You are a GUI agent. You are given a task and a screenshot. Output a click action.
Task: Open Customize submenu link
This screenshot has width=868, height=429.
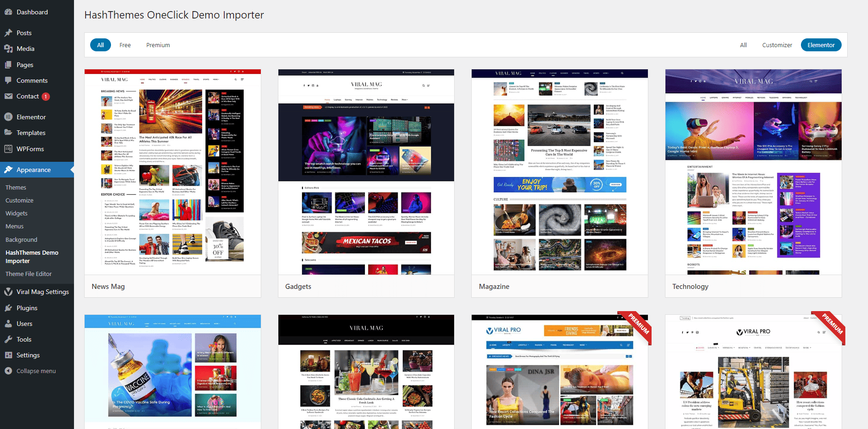[19, 200]
